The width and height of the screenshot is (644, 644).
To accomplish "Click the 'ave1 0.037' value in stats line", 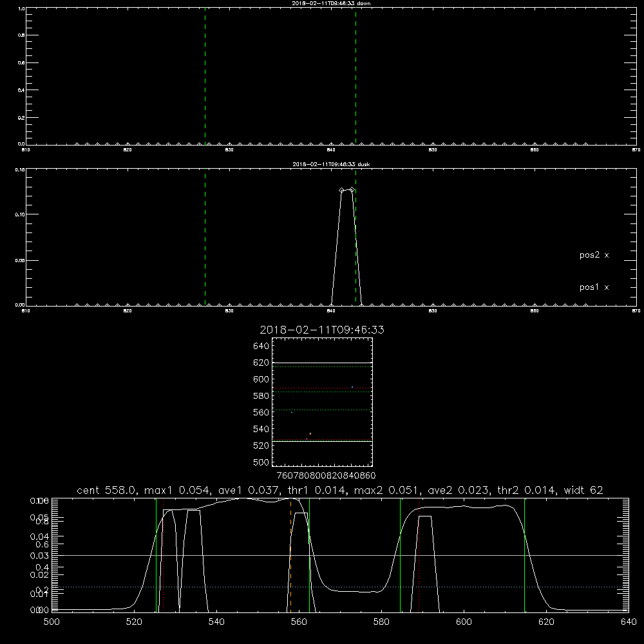I will point(249,490).
